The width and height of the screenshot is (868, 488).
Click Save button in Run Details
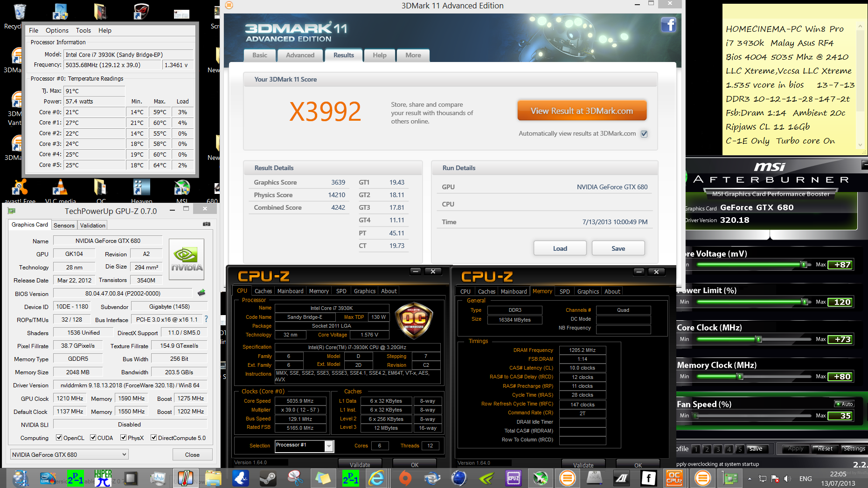tap(618, 248)
